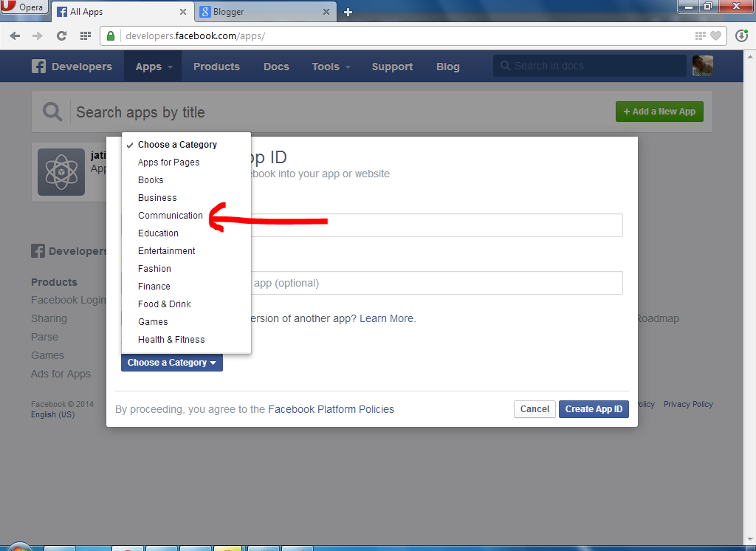Viewport: 756px width, 551px height.
Task: Open the Docs nav item
Action: coord(276,66)
